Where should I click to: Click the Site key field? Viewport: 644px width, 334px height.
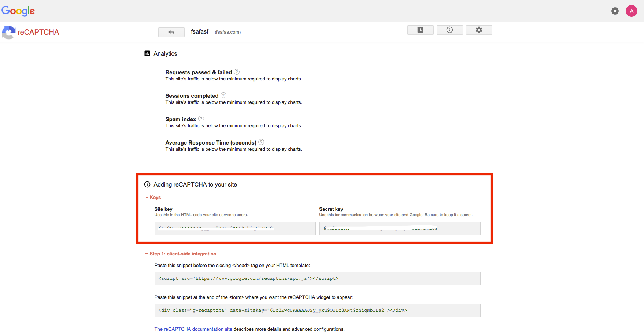click(235, 228)
